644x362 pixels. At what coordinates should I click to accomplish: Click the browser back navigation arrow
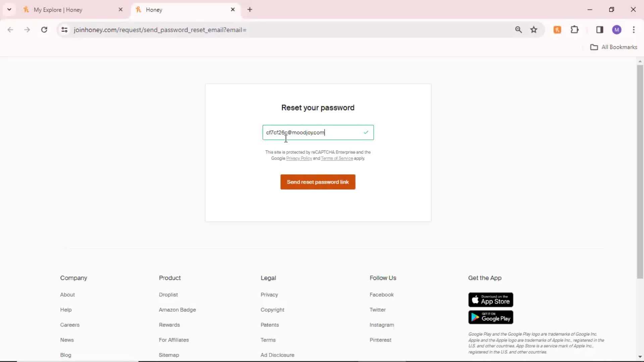point(11,29)
